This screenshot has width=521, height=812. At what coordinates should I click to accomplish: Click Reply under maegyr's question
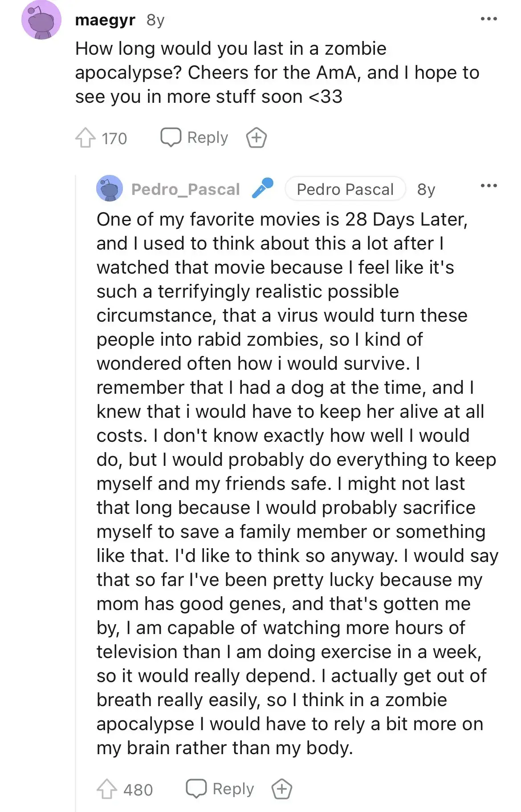click(x=209, y=137)
